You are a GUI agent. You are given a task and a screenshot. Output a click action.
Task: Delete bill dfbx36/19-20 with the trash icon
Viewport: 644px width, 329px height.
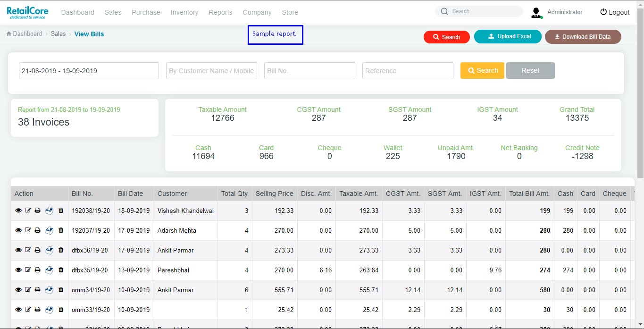(61, 250)
